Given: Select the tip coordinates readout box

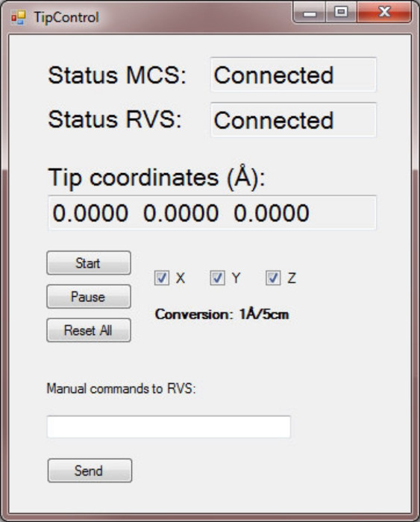Looking at the screenshot, I should pos(212,213).
